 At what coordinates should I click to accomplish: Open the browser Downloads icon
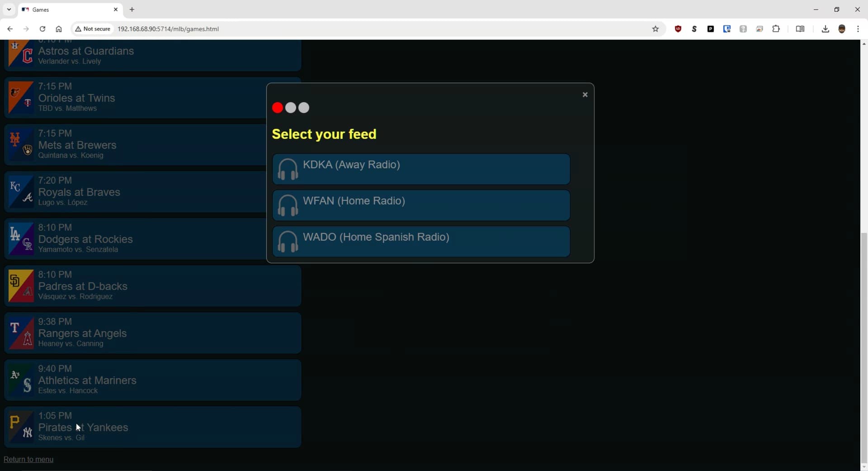pyautogui.click(x=825, y=29)
